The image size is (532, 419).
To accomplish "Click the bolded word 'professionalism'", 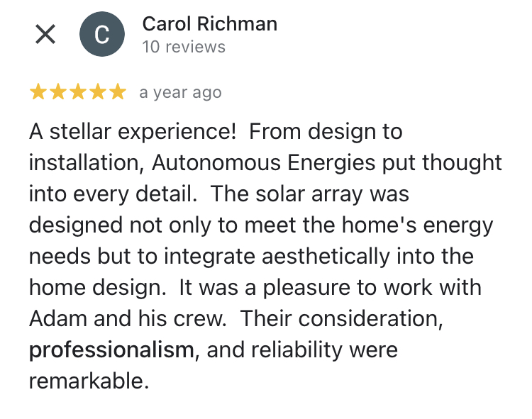I will click(x=111, y=350).
